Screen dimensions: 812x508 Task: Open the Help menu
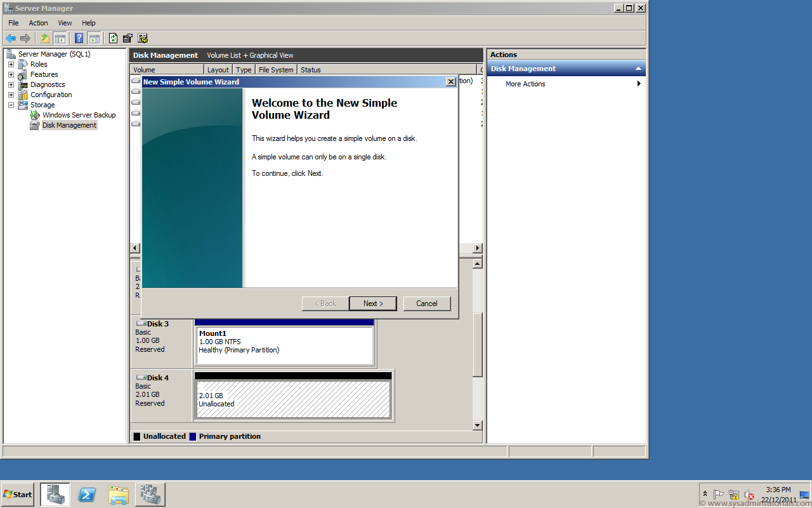[89, 23]
